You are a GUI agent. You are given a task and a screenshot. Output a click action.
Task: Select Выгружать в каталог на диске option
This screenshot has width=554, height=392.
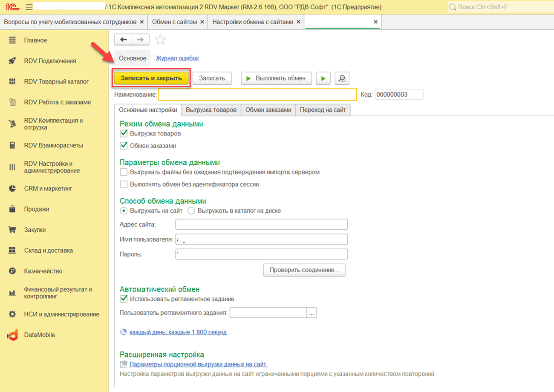click(191, 210)
